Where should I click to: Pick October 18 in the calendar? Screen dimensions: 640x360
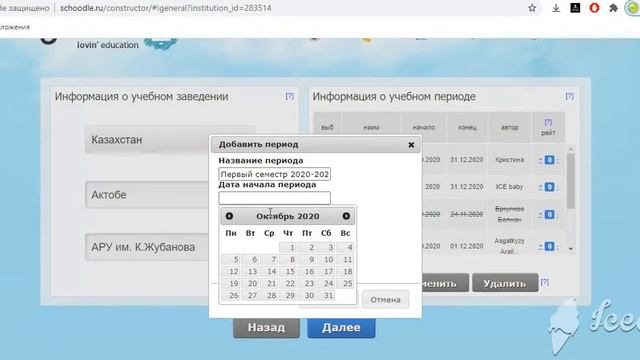(345, 271)
